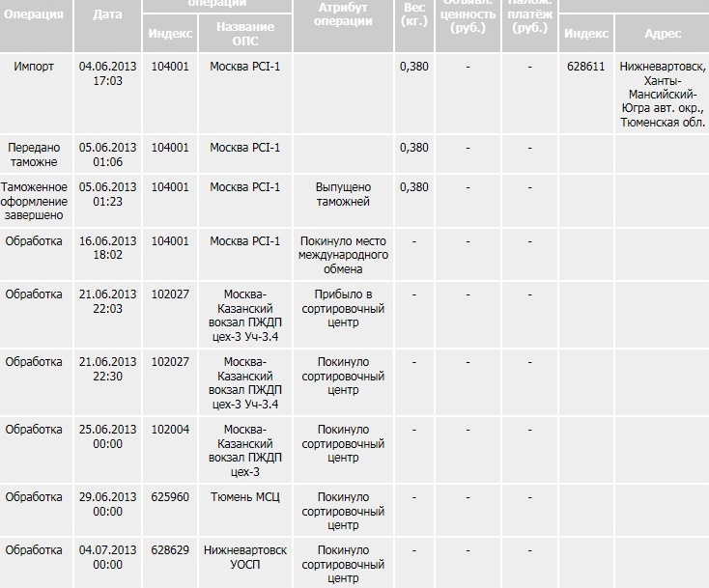Select the Нижневартовск, Ханты-Мансийский address cell
Screen dimensions: 709x588
coord(662,95)
